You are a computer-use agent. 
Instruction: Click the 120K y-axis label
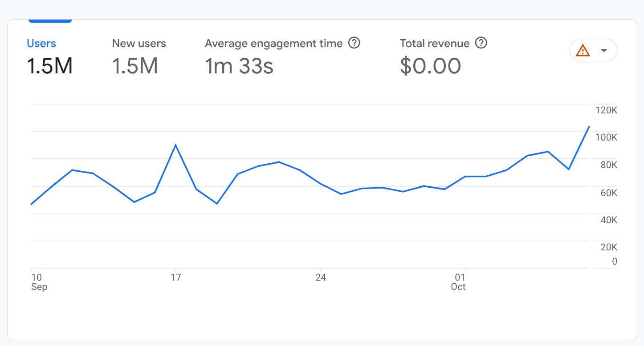click(x=606, y=111)
